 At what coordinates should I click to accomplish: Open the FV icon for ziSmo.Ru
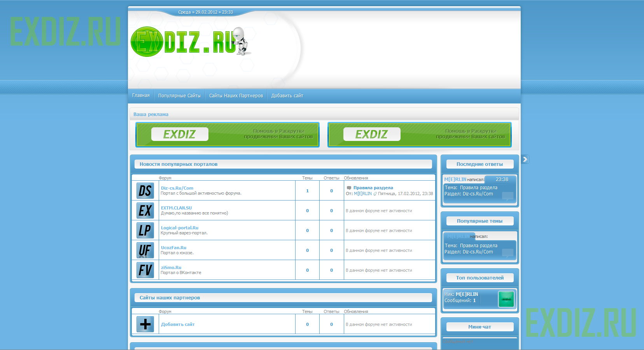[145, 270]
